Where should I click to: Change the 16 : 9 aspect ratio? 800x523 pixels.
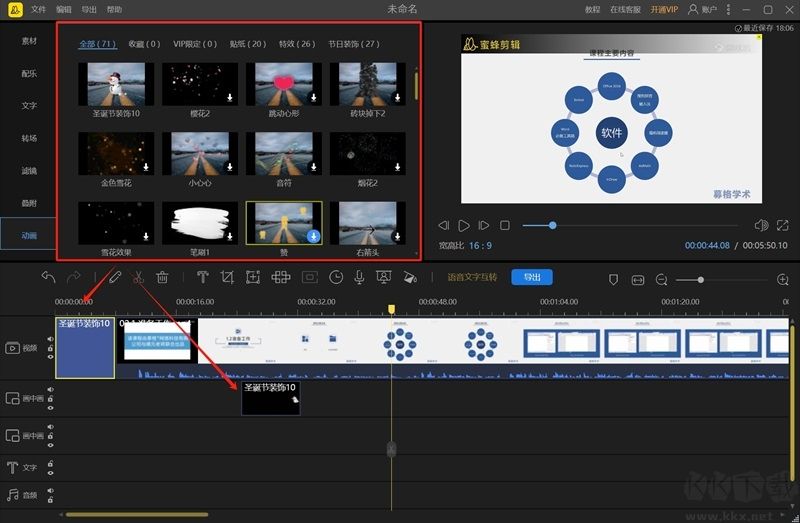coord(479,245)
